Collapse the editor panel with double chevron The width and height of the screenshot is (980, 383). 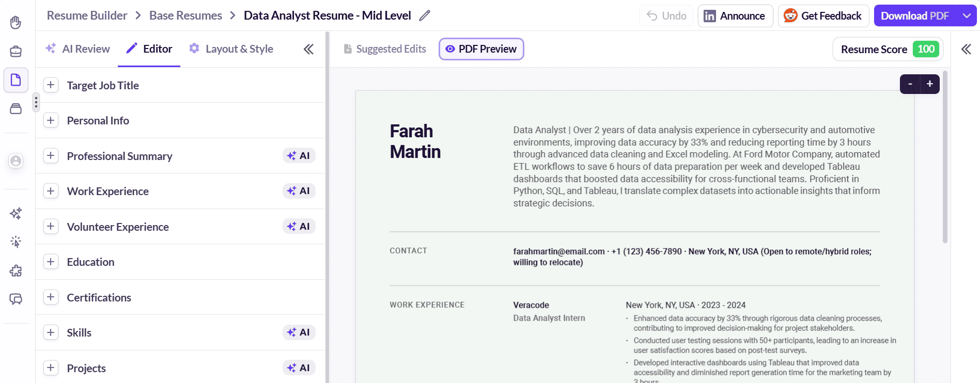pos(308,49)
